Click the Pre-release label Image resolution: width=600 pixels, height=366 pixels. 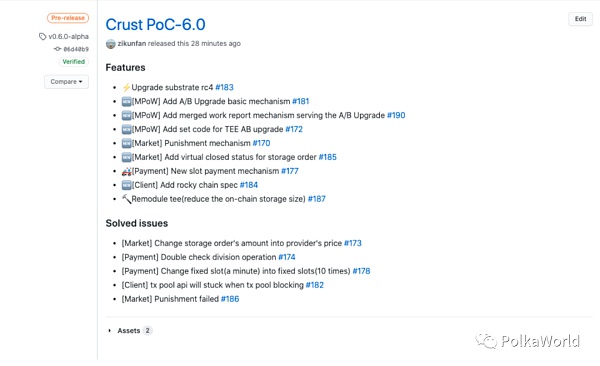pos(68,18)
